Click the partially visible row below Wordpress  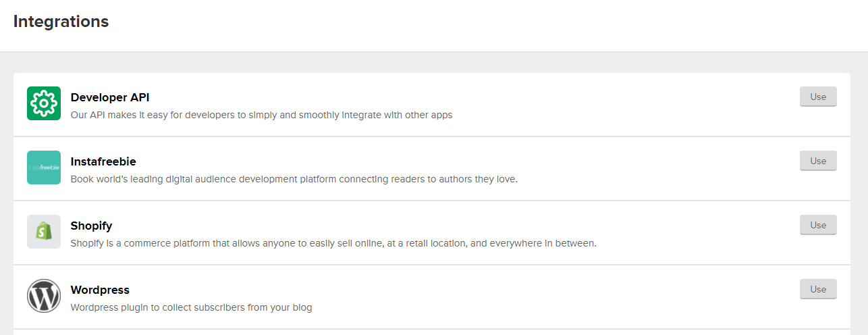click(432, 332)
